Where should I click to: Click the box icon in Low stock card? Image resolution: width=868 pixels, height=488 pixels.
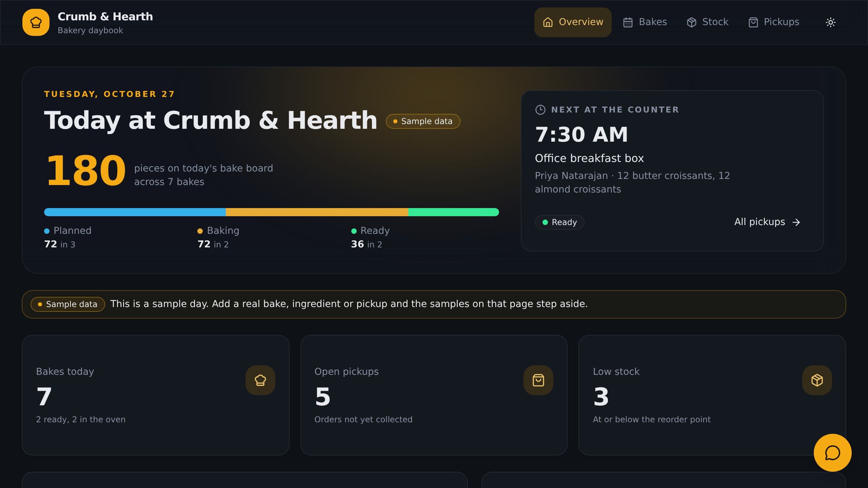pyautogui.click(x=817, y=380)
